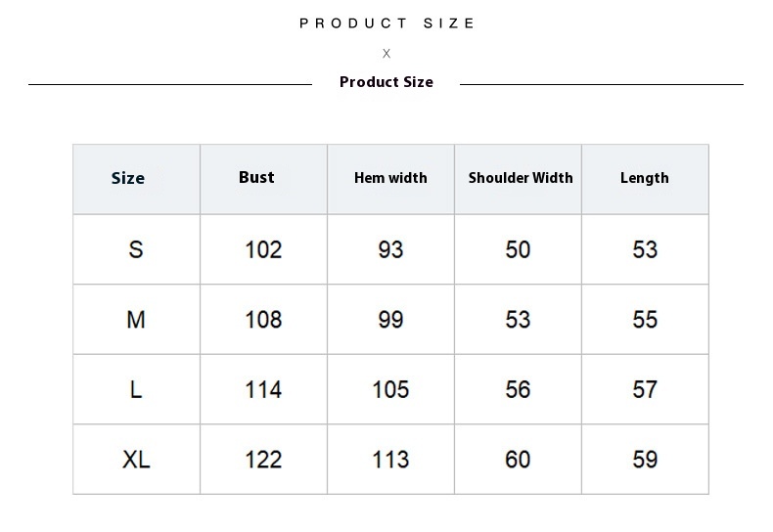Select the XL size row label
Image resolution: width=773 pixels, height=532 pixels.
pos(136,460)
